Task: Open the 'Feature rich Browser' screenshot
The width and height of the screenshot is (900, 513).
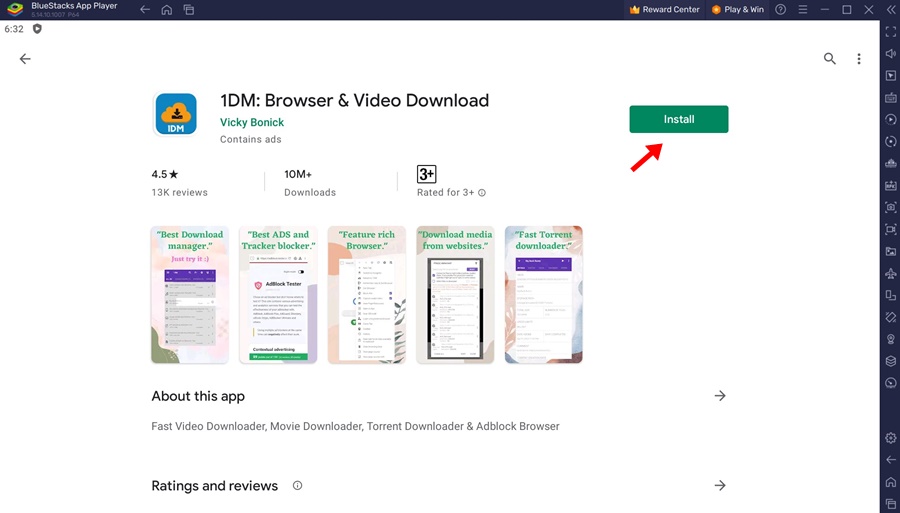Action: [x=367, y=294]
